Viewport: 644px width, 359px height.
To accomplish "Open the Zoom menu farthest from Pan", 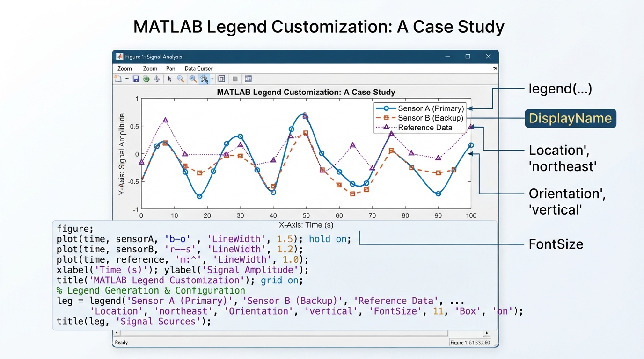I will tap(124, 68).
